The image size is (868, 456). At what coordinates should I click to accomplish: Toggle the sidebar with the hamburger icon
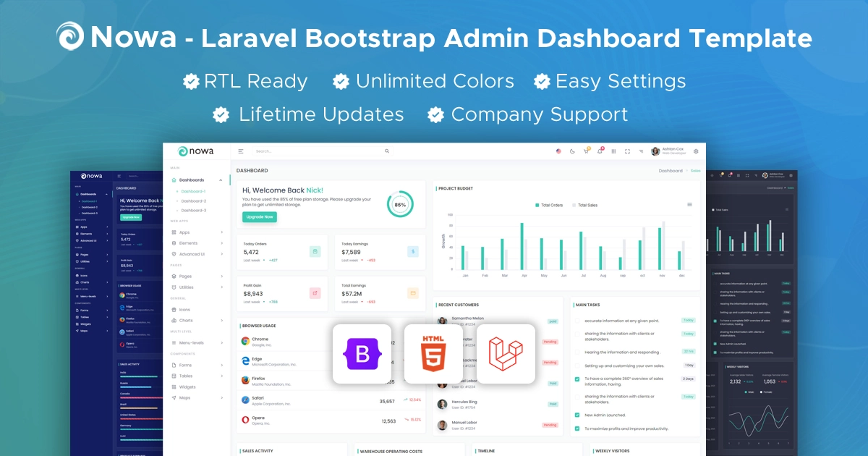pyautogui.click(x=241, y=151)
